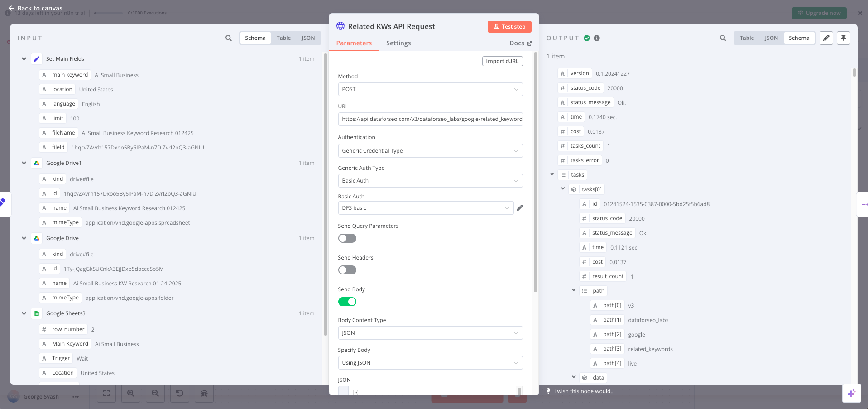Pin the output data with pin icon
868x409 pixels.
point(844,38)
